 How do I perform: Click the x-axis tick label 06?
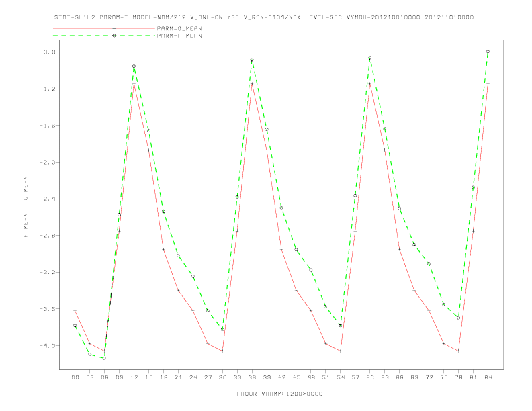click(x=105, y=377)
